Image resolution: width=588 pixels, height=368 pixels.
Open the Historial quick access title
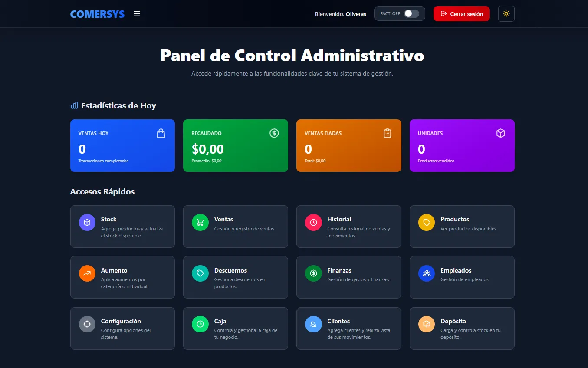click(x=339, y=219)
